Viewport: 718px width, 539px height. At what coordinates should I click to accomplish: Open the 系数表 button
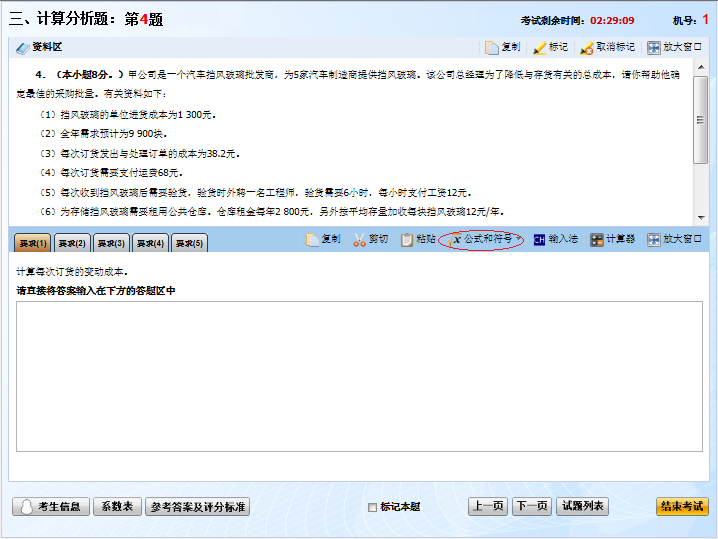coord(117,507)
